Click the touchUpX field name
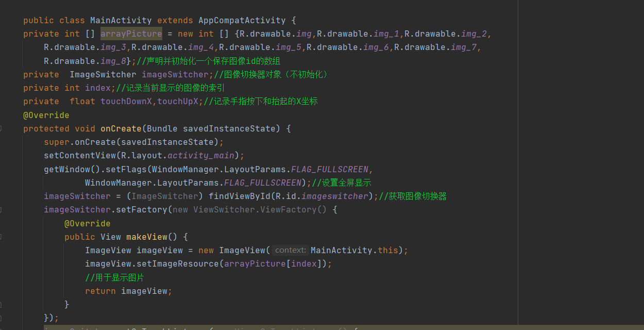This screenshot has height=330, width=644. (x=178, y=102)
